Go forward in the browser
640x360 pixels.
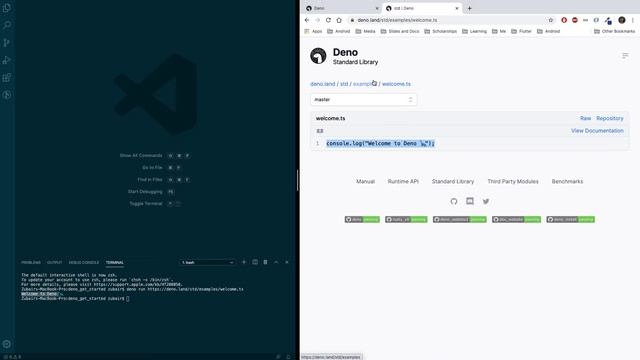click(x=318, y=20)
